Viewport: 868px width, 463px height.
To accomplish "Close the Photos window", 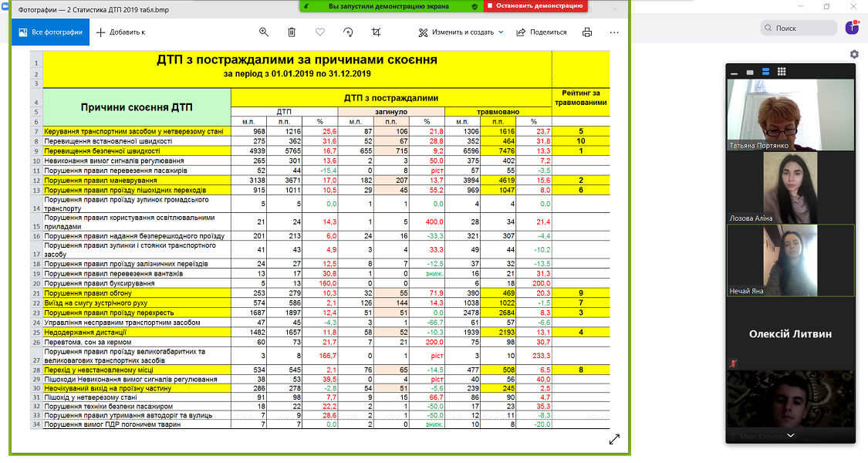I will pyautogui.click(x=614, y=9).
